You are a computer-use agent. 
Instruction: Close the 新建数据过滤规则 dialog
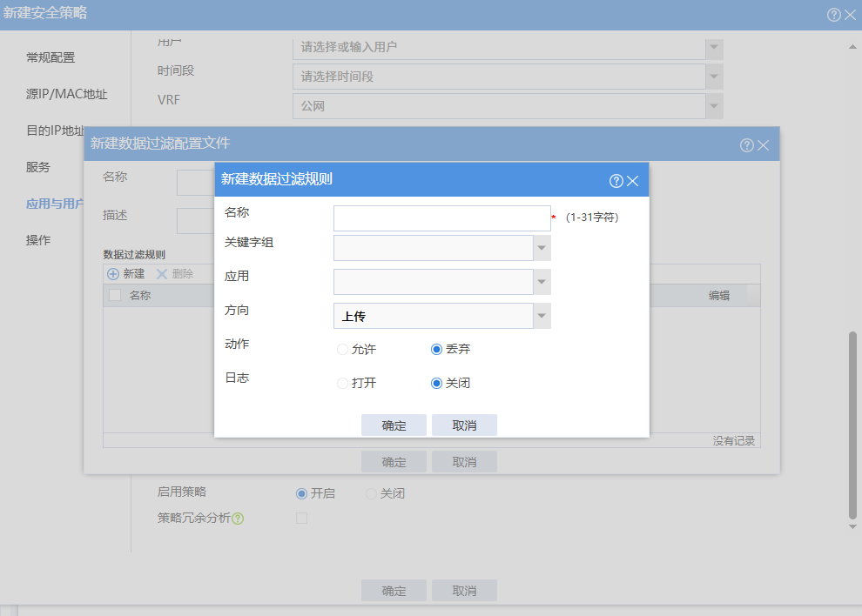tap(633, 181)
